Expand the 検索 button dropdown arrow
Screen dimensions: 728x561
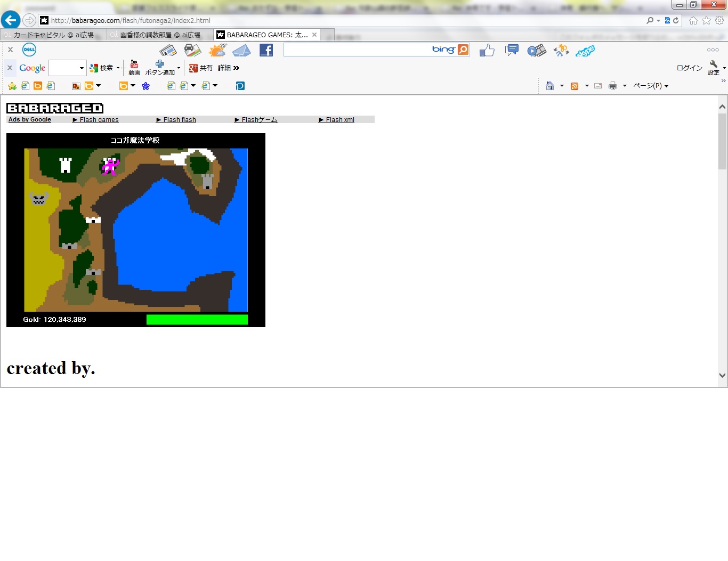point(118,68)
